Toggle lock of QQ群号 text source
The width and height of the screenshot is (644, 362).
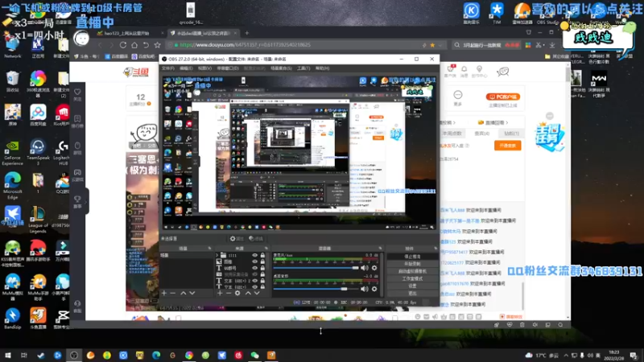pos(263,268)
